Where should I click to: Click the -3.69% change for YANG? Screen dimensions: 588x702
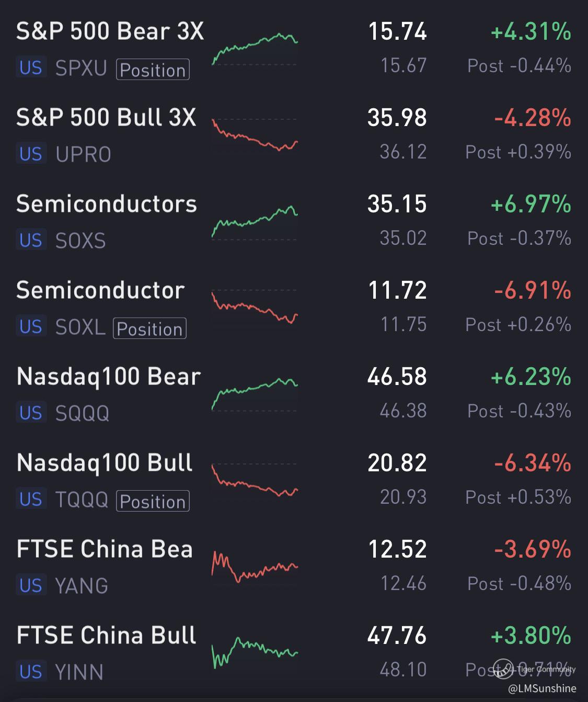click(532, 549)
